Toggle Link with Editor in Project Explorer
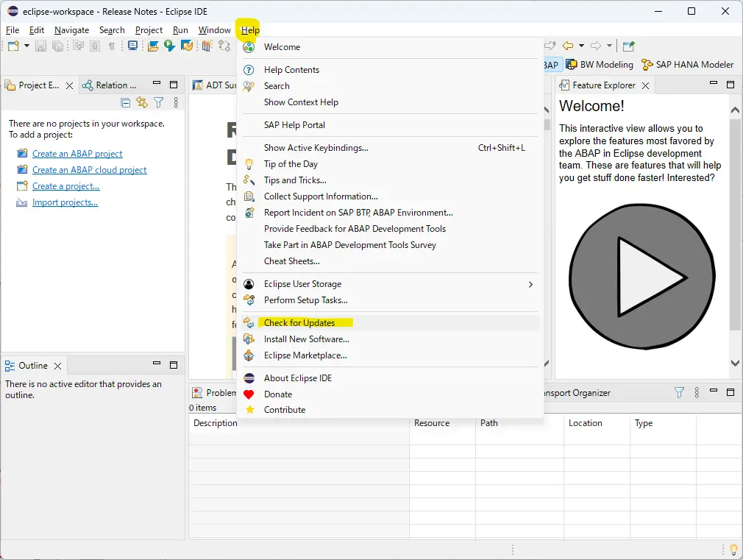Screen dimensions: 743x560 pyautogui.click(x=142, y=102)
